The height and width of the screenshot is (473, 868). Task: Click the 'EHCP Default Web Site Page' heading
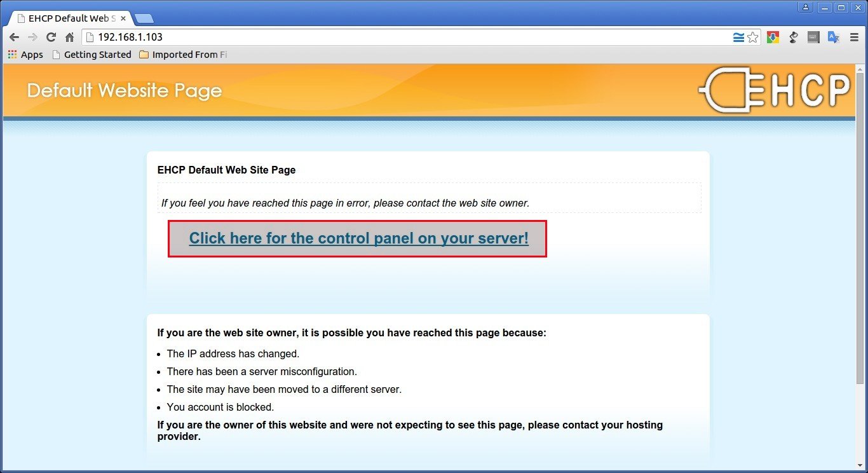(226, 170)
